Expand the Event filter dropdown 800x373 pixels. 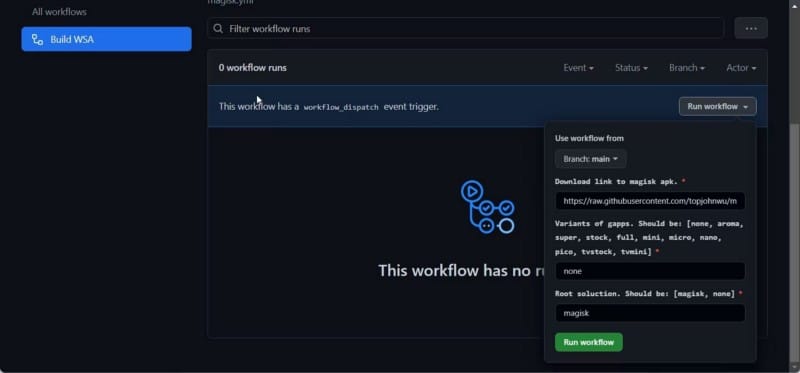coord(579,67)
